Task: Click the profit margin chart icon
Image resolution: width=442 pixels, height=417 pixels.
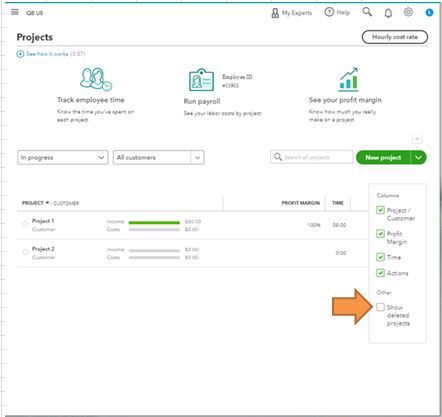Action: coord(349,79)
